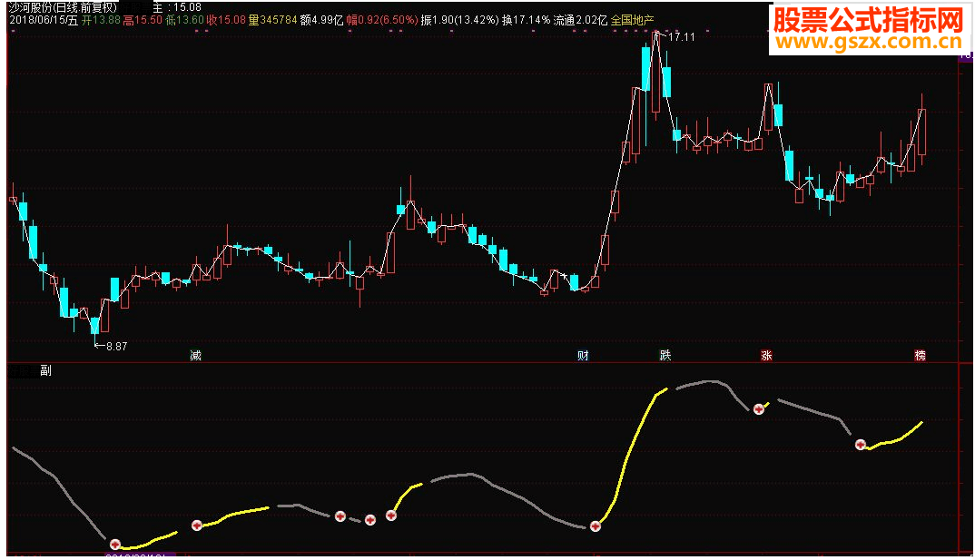Click the 17.11 high price label
The height and width of the screenshot is (560, 975).
(682, 36)
